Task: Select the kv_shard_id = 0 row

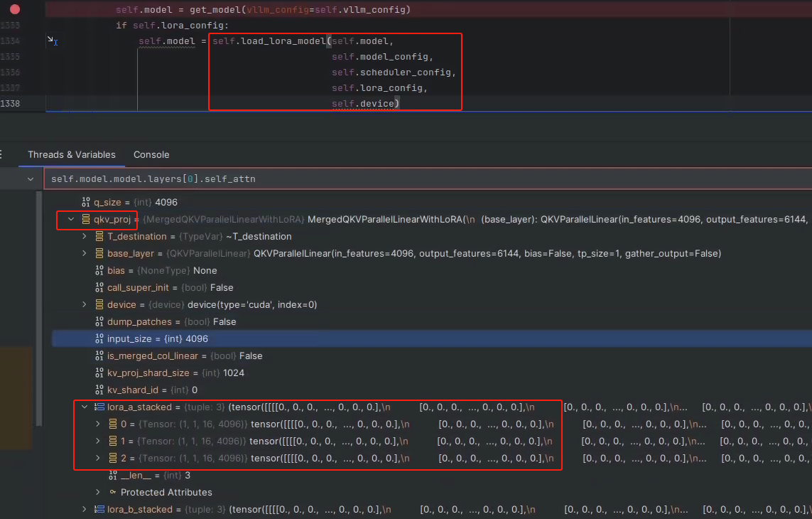Action: point(432,390)
